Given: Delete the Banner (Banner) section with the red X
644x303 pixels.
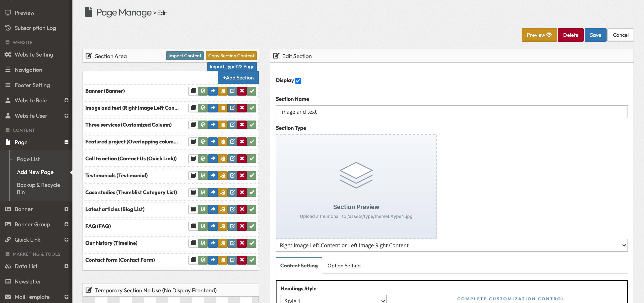Looking at the screenshot, I should pyautogui.click(x=242, y=91).
